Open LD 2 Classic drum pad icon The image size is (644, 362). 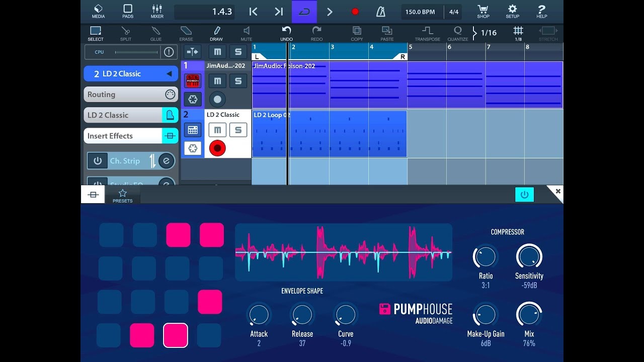point(193,130)
